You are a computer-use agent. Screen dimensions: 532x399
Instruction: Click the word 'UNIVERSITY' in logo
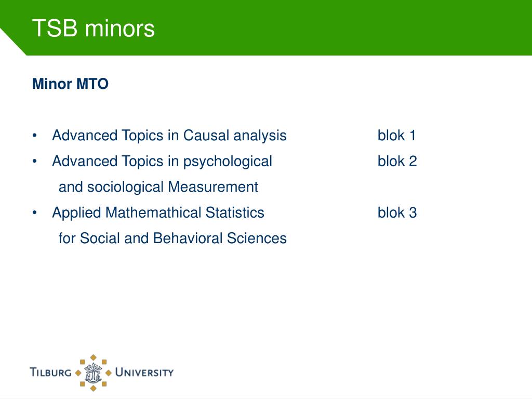click(x=144, y=372)
